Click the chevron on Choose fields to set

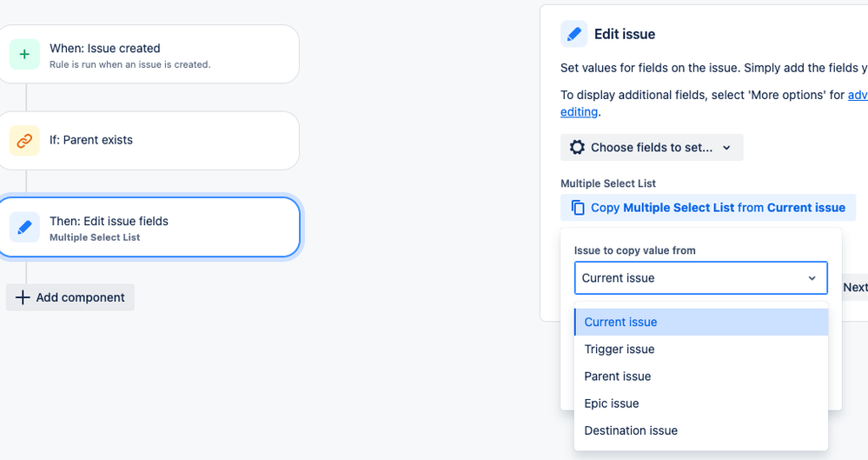tap(727, 148)
